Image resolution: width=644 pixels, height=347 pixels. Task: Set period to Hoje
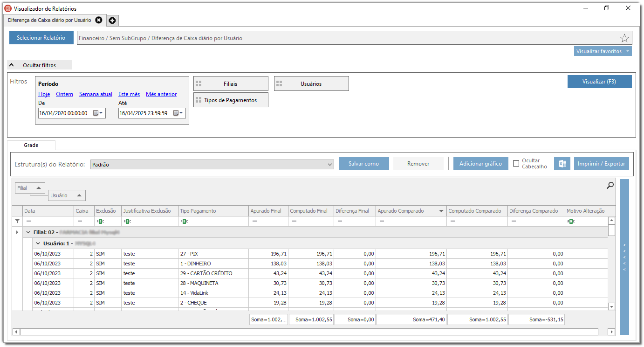point(44,94)
